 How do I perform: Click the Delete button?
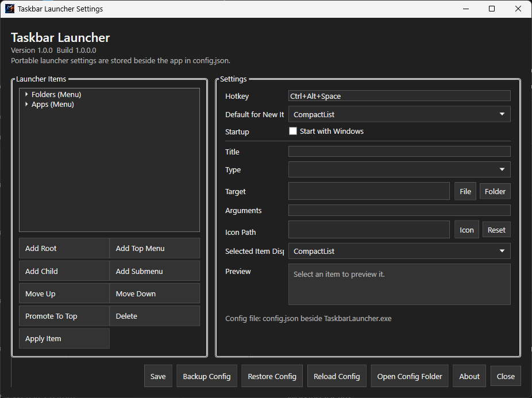[x=155, y=316]
